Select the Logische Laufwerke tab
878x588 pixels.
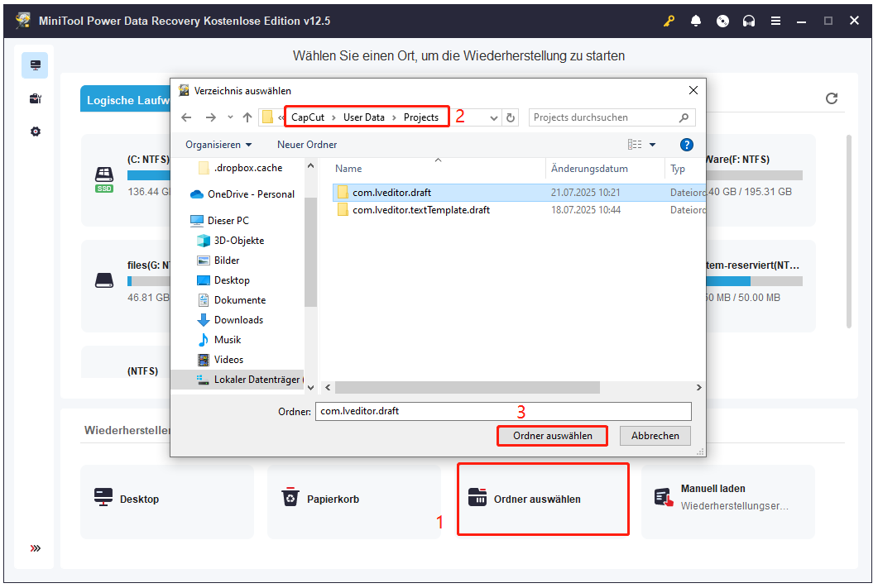pos(126,100)
